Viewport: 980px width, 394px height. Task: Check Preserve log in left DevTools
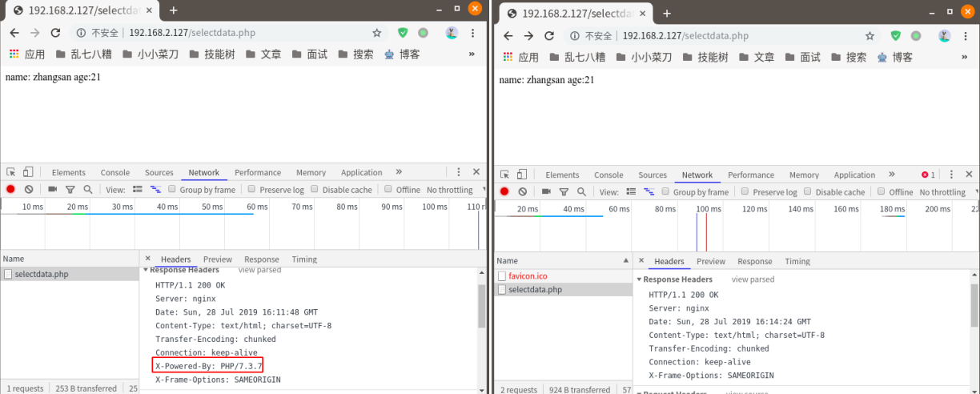pos(251,190)
